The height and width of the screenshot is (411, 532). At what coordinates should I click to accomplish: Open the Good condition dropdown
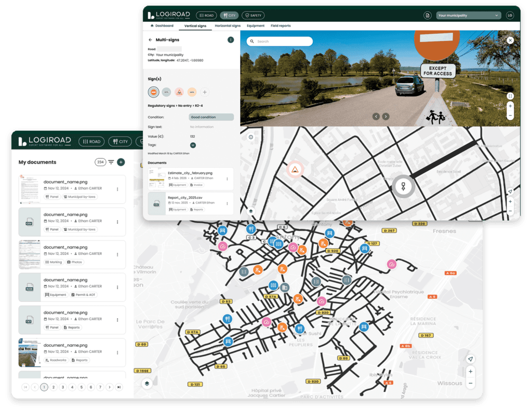[x=211, y=117]
